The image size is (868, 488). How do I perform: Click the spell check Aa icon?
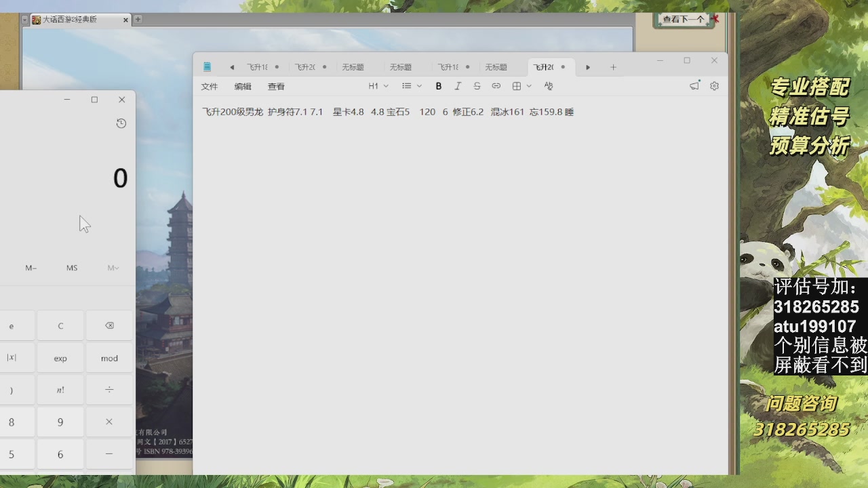[x=548, y=86]
